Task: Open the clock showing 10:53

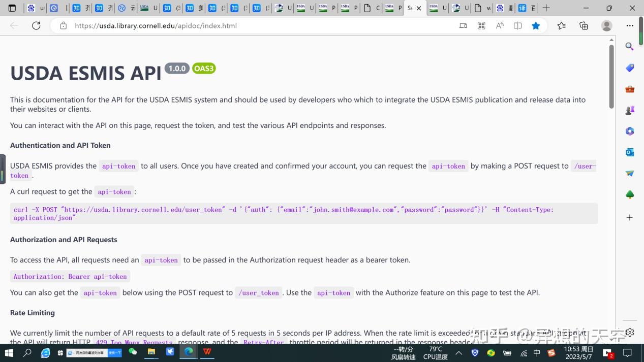Action: click(x=578, y=353)
